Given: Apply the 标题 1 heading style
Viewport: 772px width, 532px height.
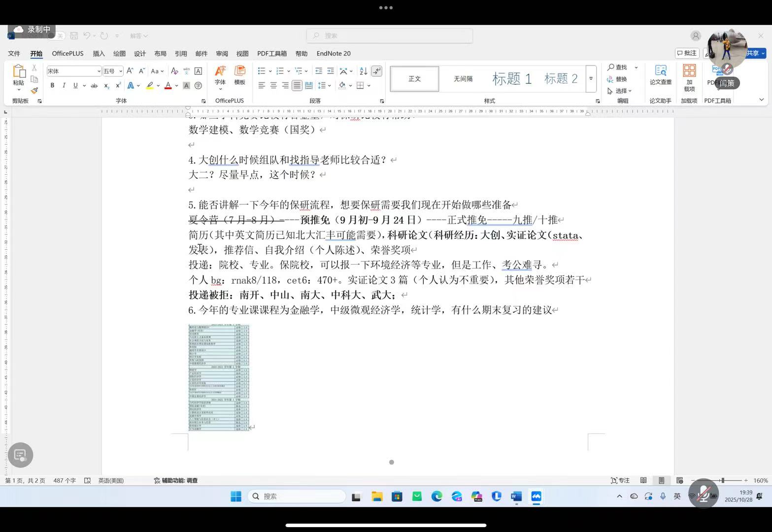Looking at the screenshot, I should [x=511, y=79].
